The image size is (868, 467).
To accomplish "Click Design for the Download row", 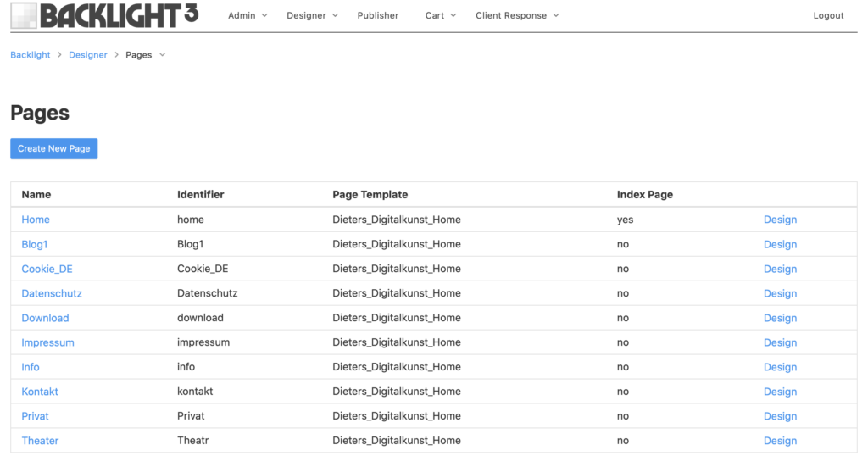I will point(780,318).
